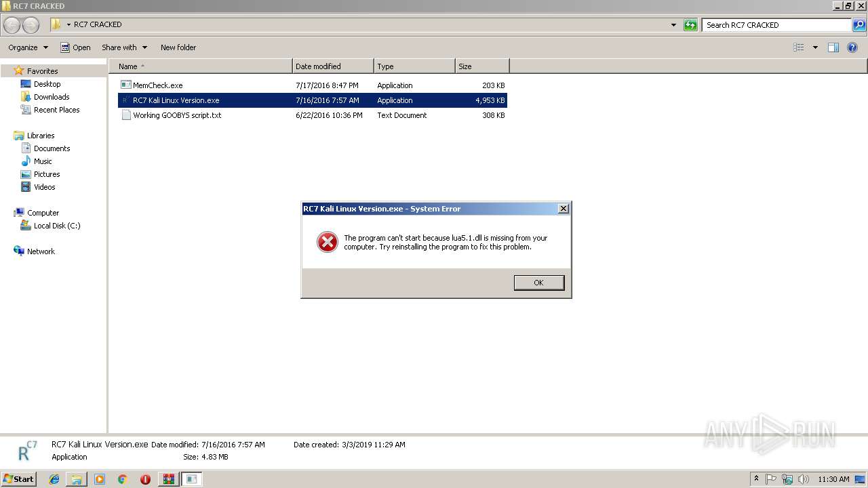Open the help question mark button
Image resolution: width=868 pixels, height=488 pixels.
pos(853,47)
